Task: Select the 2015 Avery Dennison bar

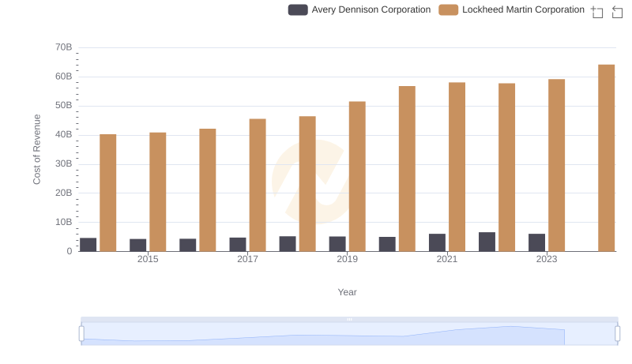Action: [137, 246]
